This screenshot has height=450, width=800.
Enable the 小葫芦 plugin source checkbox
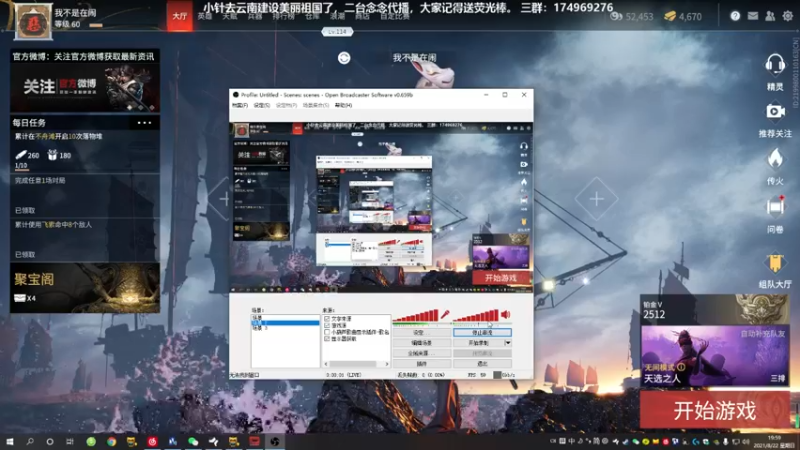pos(327,332)
